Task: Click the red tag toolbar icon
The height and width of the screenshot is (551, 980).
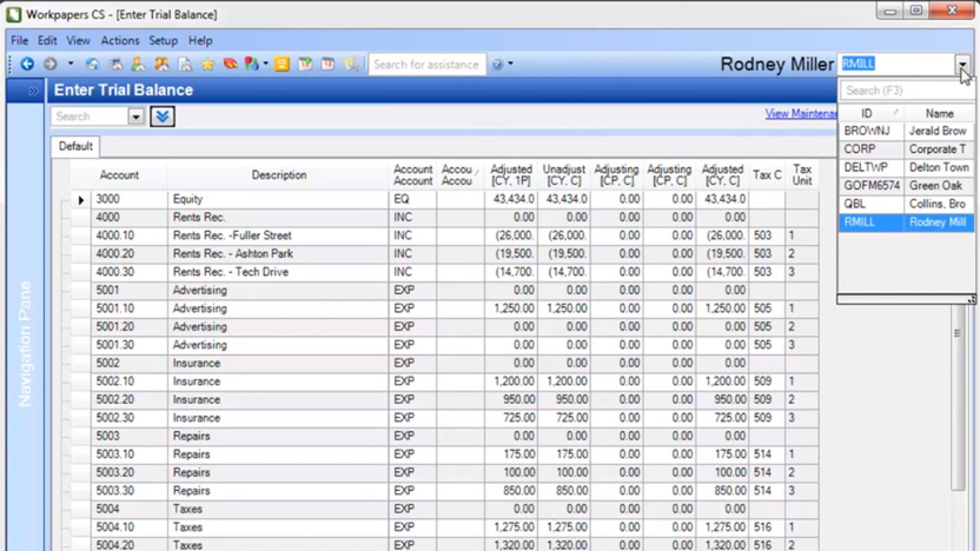Action: [230, 64]
